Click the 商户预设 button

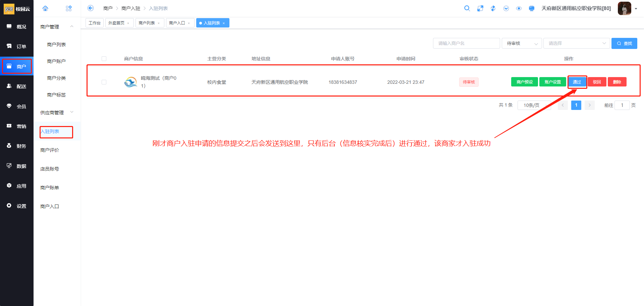(x=525, y=82)
